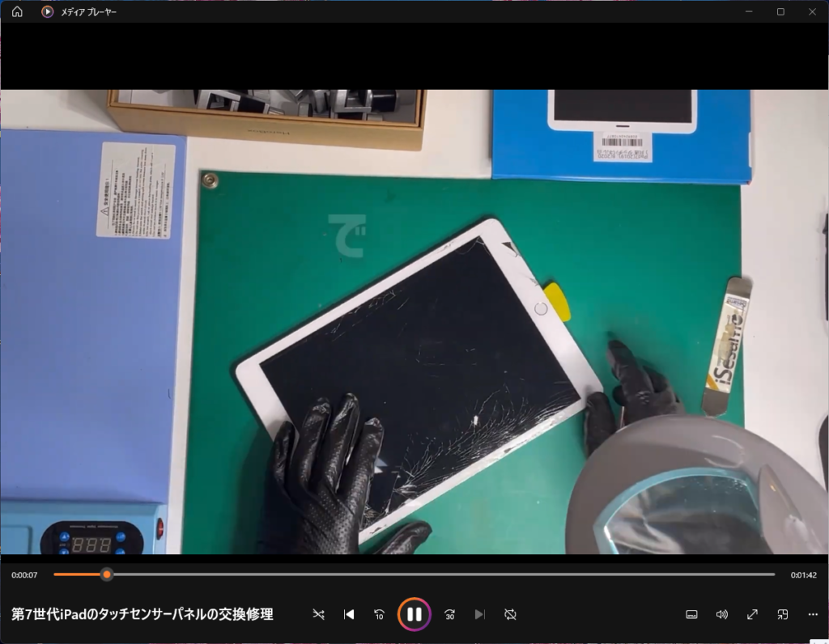This screenshot has width=829, height=644.
Task: Go to the Home page
Action: coord(17,12)
